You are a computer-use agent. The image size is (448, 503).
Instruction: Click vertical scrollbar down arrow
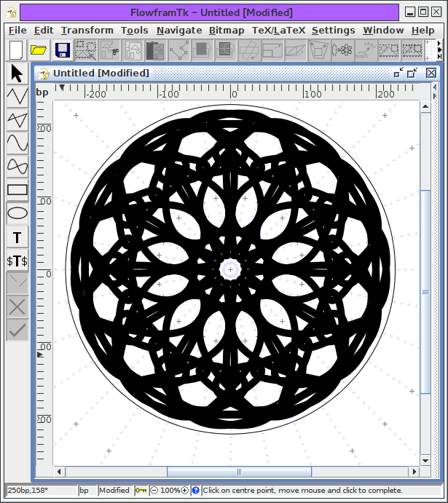click(425, 461)
